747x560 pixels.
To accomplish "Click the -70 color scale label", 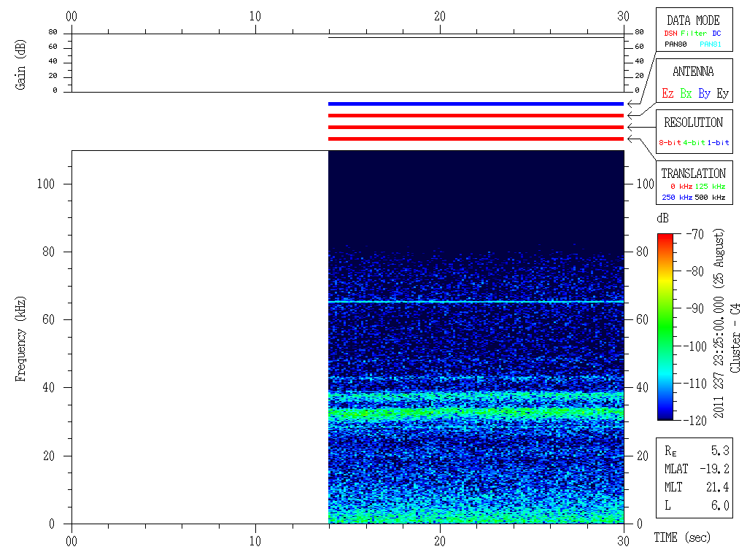I will click(x=695, y=234).
